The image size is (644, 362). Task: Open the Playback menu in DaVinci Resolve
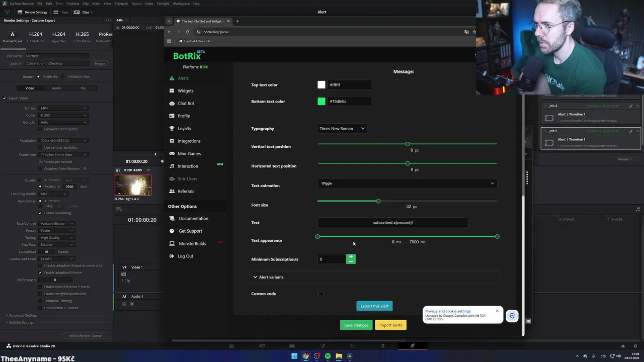point(121,4)
